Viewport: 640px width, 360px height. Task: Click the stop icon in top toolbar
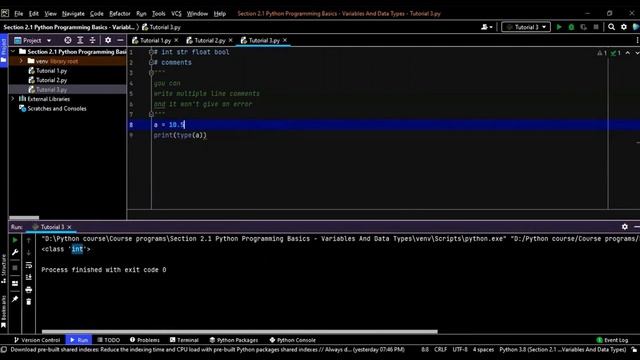pos(596,27)
